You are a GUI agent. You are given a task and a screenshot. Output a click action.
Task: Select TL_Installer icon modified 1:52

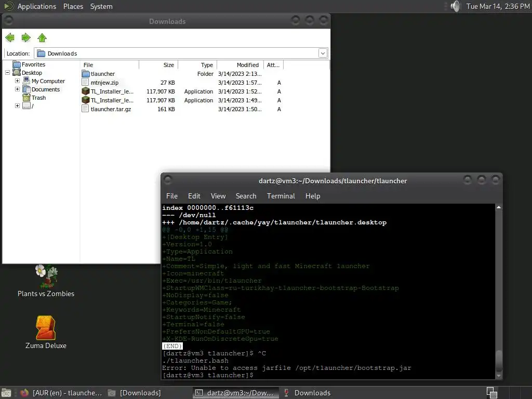pos(86,91)
